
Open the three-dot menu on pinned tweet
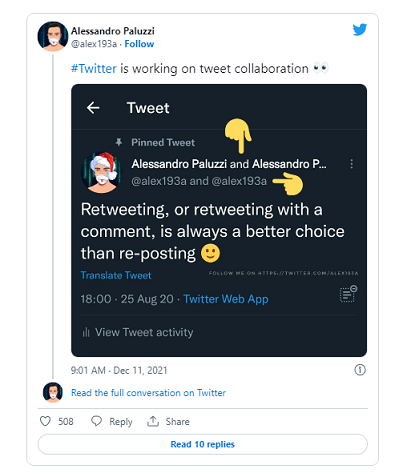coord(351,164)
